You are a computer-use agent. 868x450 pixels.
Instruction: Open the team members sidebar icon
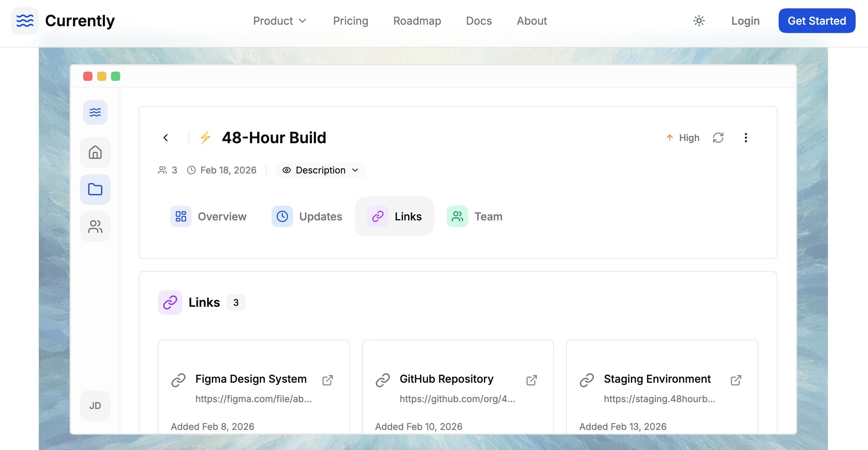point(95,226)
